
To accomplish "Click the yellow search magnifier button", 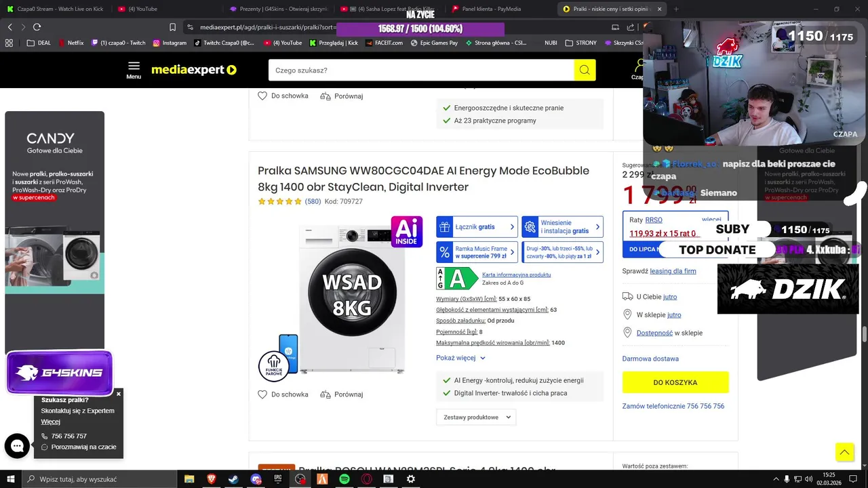I will (x=585, y=70).
